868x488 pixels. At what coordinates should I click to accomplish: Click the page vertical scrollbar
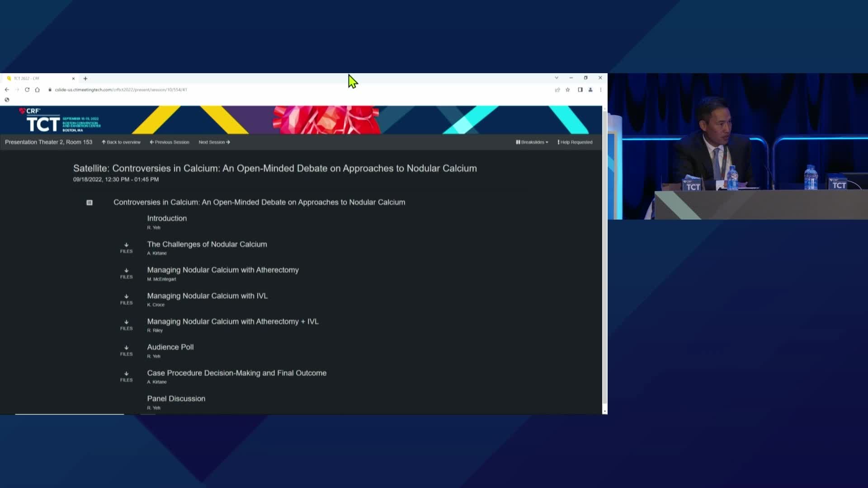(605, 258)
